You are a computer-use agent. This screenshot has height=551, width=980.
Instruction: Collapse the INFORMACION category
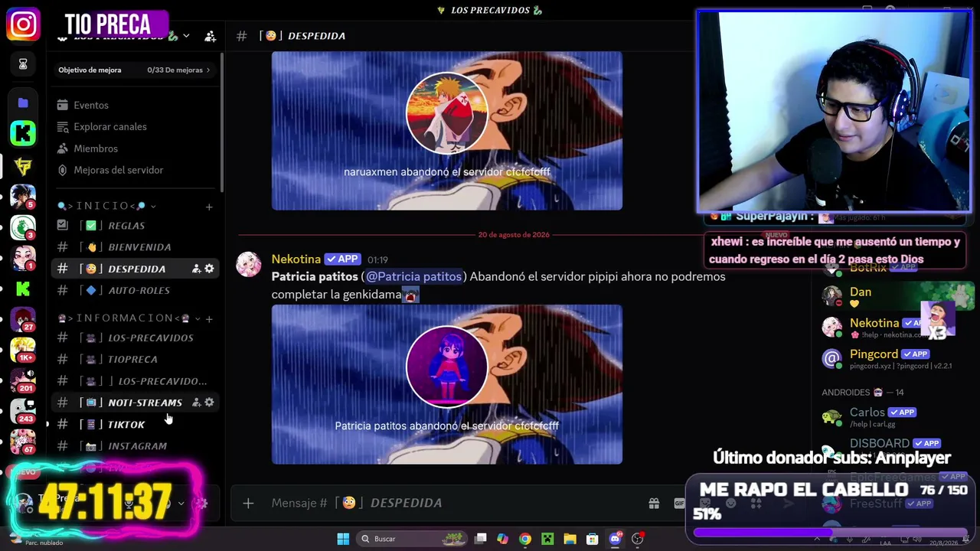198,318
